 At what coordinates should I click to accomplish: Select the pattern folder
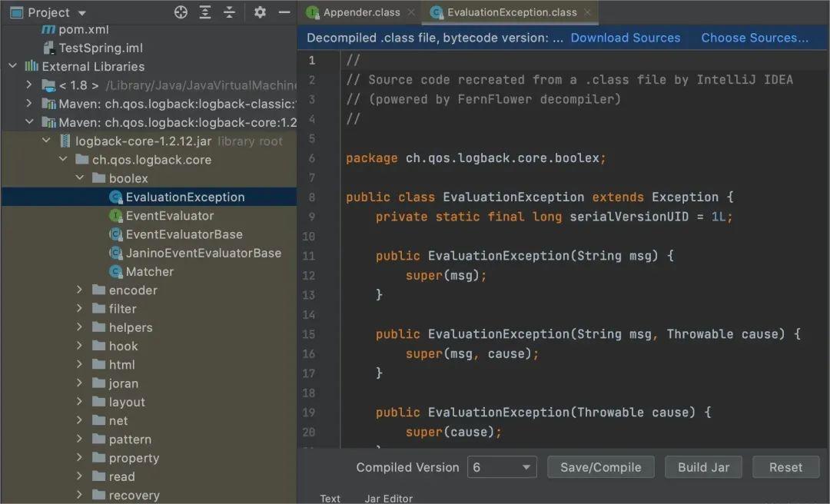(x=130, y=439)
